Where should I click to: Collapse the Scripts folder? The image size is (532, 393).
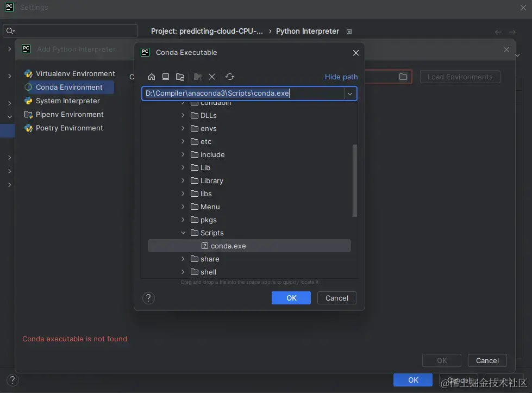pos(183,233)
